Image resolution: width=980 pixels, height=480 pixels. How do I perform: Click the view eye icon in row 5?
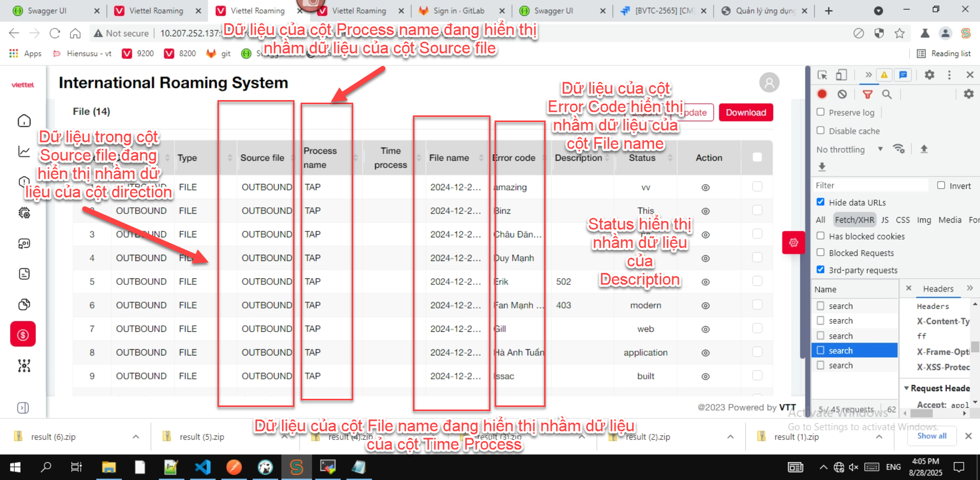705,282
